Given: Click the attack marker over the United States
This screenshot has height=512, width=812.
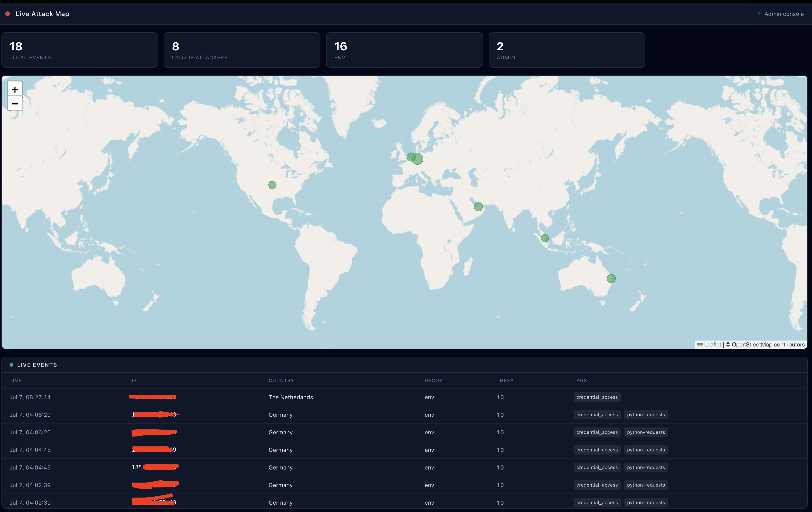Looking at the screenshot, I should 272,185.
